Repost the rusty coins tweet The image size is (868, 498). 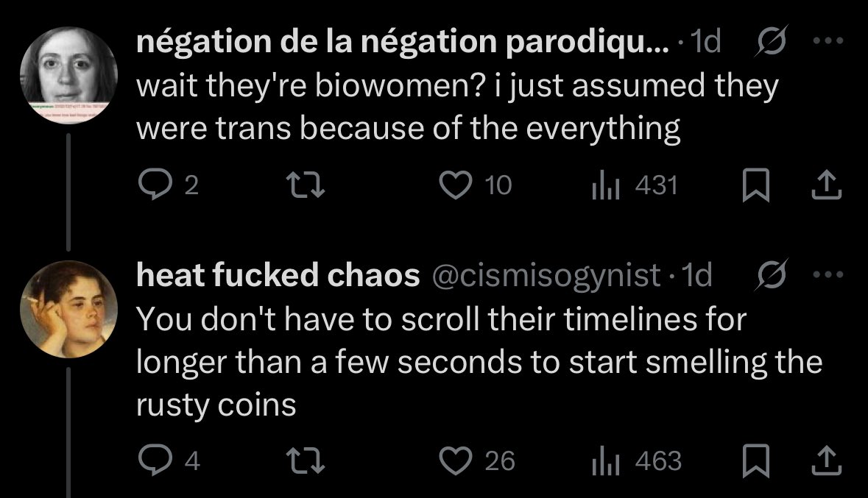(x=305, y=460)
